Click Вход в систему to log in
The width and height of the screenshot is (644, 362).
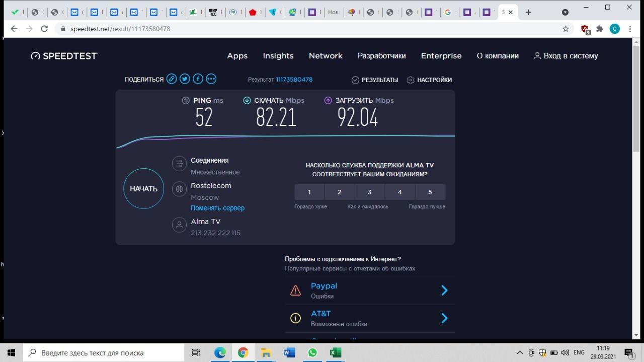pos(566,56)
